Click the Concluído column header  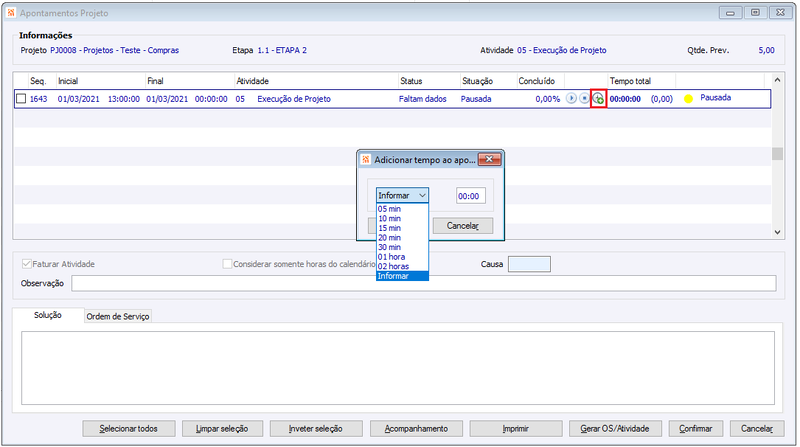click(540, 81)
